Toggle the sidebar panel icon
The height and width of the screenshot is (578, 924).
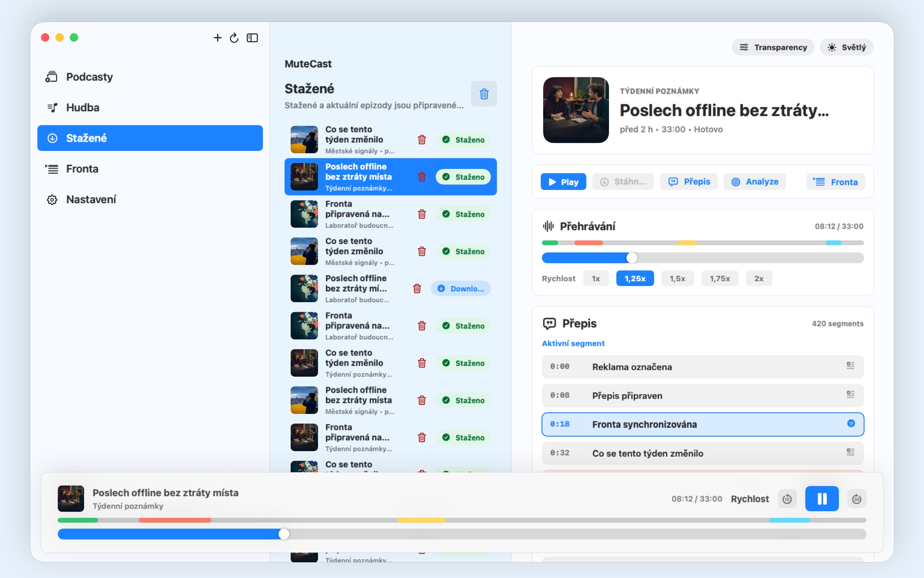[x=252, y=38]
